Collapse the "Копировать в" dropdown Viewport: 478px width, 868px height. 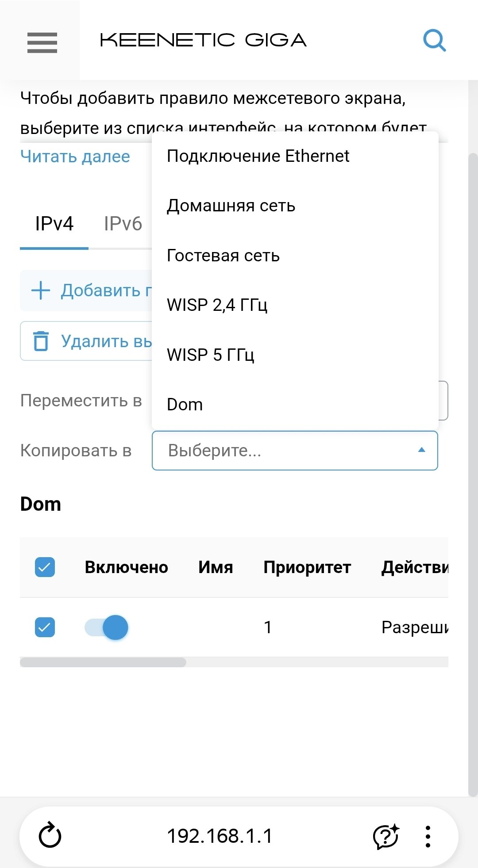[421, 450]
